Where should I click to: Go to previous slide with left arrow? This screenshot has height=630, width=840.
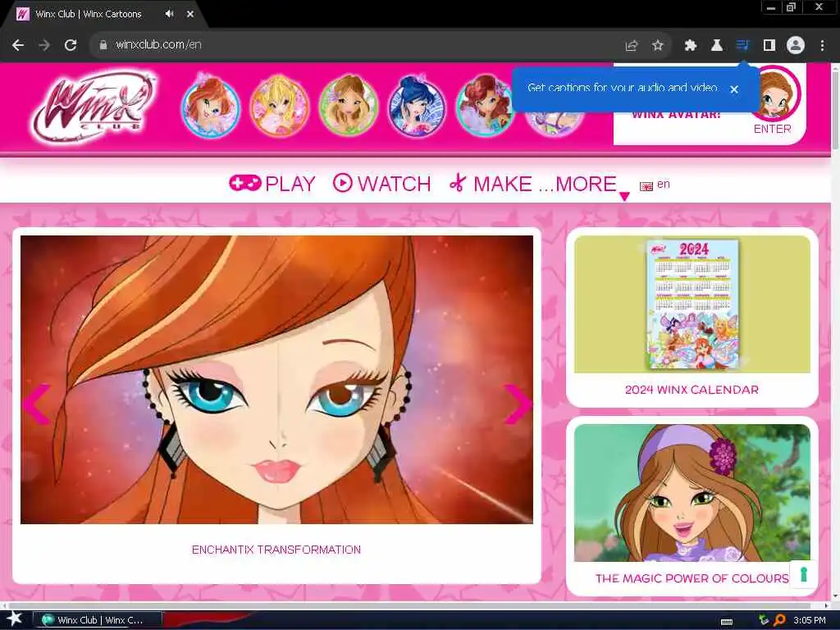36,404
